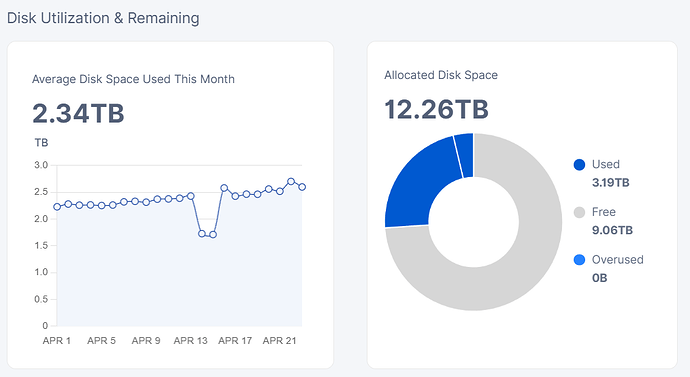Click the last data point on the line chart
Image resolution: width=690 pixels, height=377 pixels.
(x=302, y=187)
